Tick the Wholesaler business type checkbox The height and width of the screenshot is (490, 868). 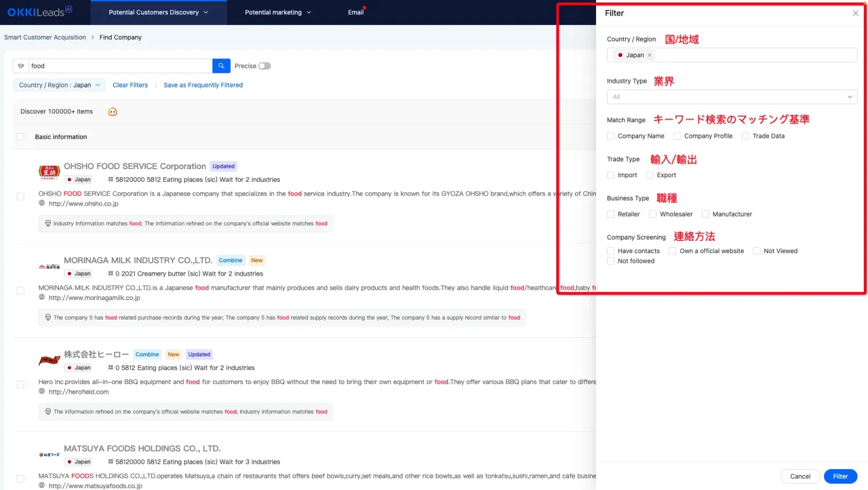coord(653,214)
